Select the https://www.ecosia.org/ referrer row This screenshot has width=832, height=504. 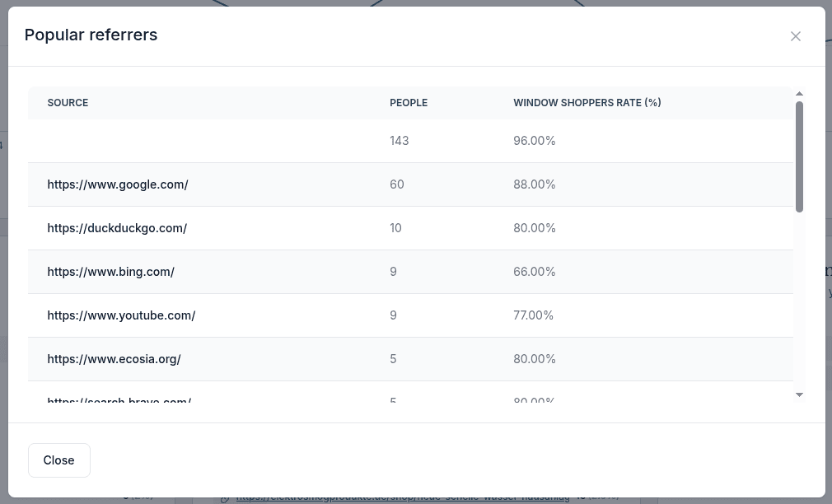114,359
